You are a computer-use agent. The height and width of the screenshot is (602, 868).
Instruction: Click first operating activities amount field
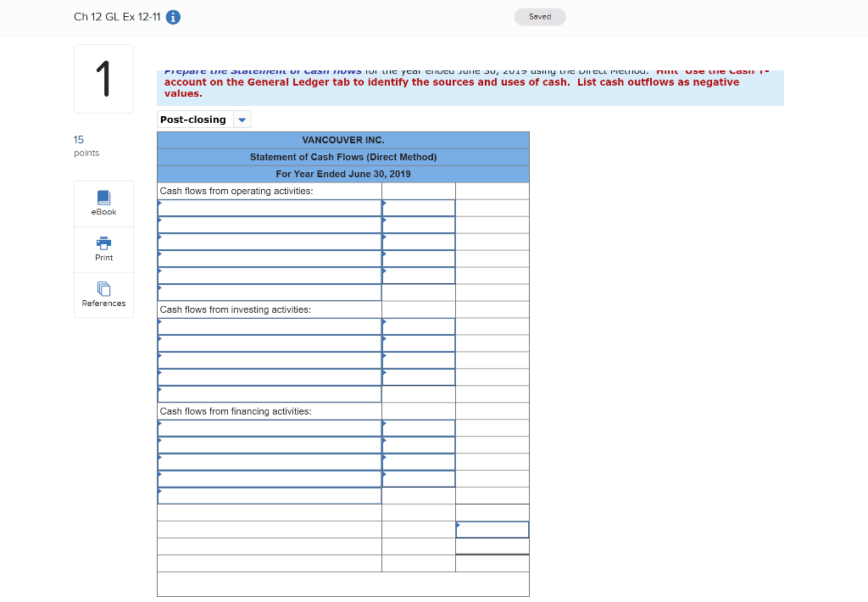pyautogui.click(x=419, y=208)
